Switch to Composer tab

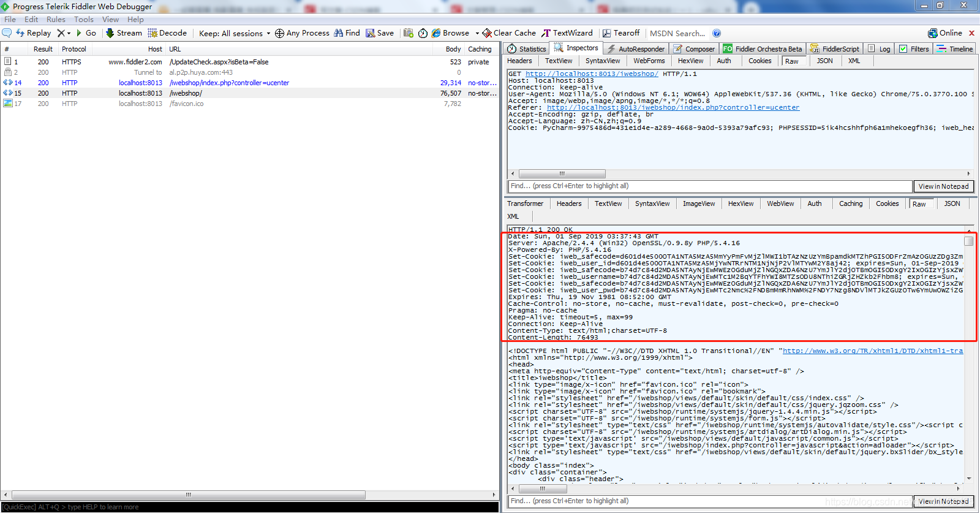(694, 48)
